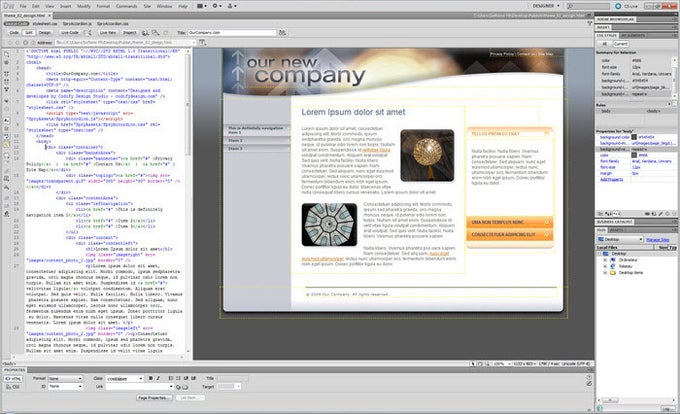Switch the CSS Styles panel to All mode
The height and width of the screenshot is (414, 680).
[605, 44]
